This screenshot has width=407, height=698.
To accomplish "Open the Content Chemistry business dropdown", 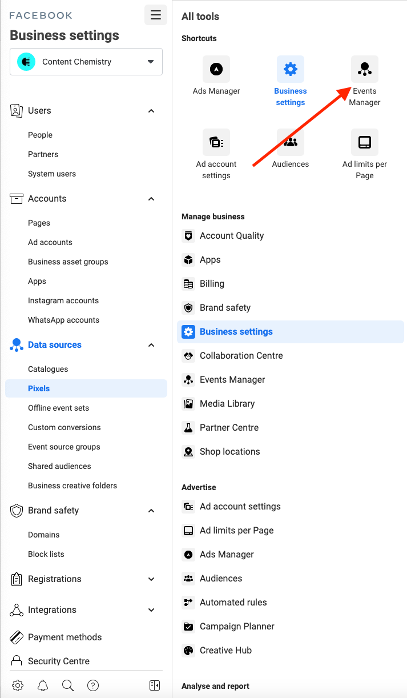I will [x=86, y=62].
